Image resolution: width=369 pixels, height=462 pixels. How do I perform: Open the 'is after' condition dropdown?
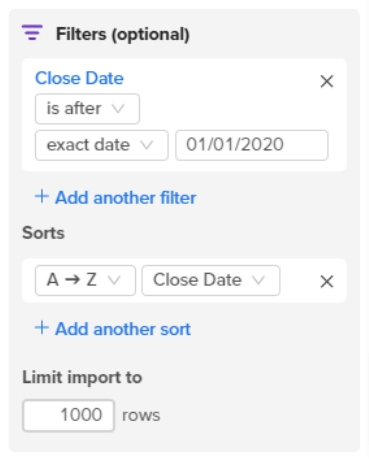pos(87,109)
